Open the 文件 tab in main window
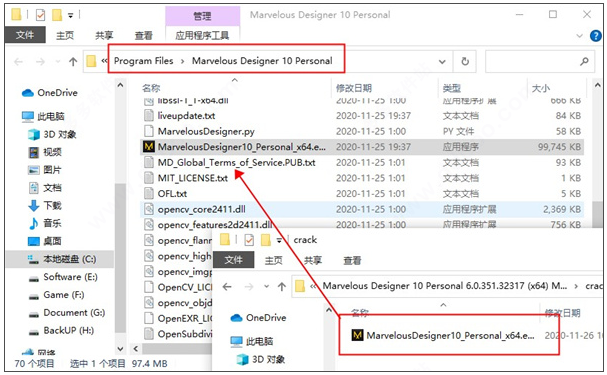 click(25, 35)
